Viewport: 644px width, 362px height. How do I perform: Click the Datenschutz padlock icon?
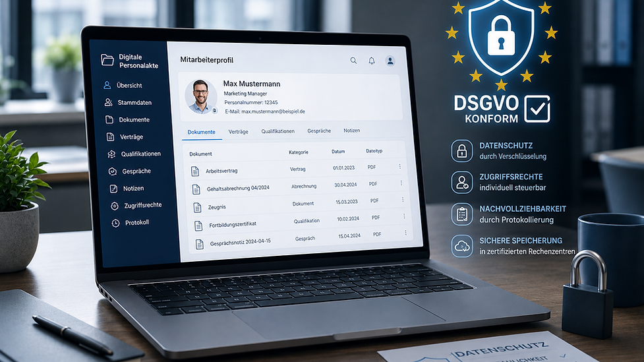tap(462, 151)
